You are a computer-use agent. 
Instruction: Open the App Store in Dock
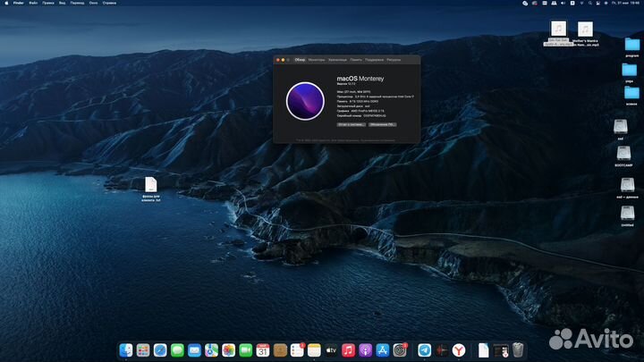pos(383,350)
